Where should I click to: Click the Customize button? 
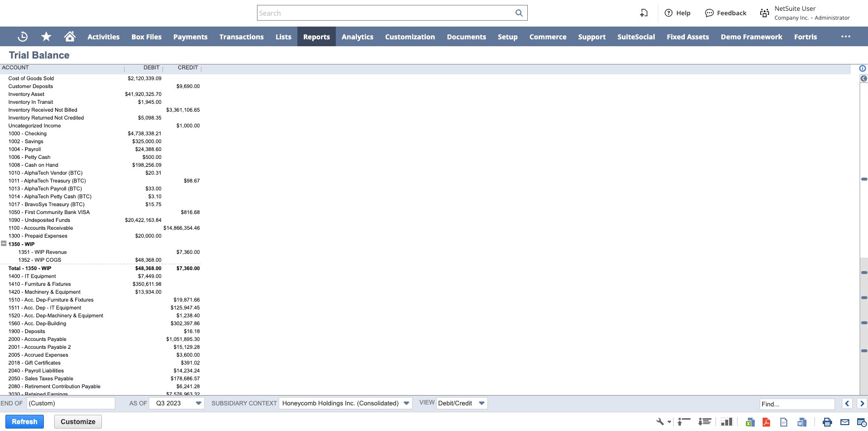click(78, 422)
